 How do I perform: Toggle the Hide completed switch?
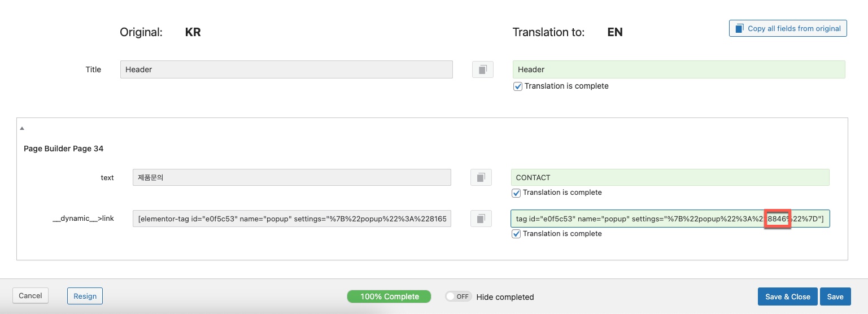[458, 296]
